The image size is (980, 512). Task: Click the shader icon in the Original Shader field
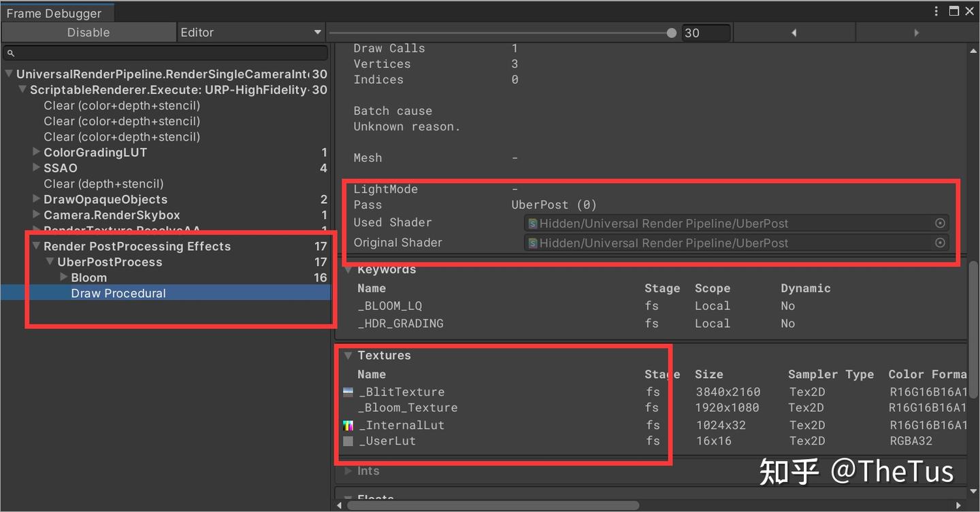point(532,243)
